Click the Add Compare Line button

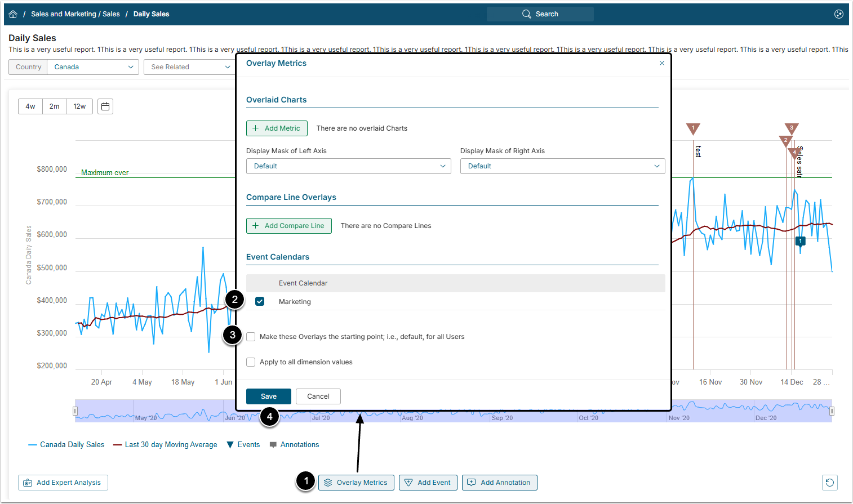tap(288, 226)
